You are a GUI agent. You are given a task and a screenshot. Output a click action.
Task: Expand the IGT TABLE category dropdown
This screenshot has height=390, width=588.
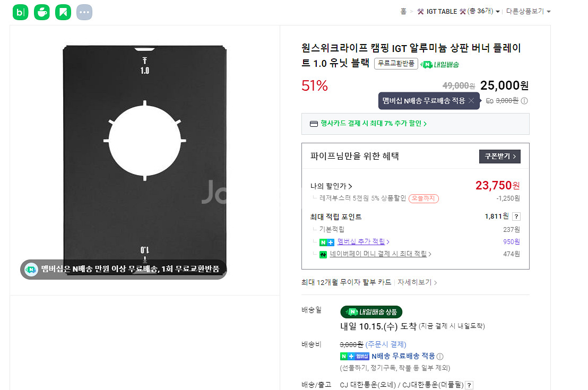coord(498,12)
